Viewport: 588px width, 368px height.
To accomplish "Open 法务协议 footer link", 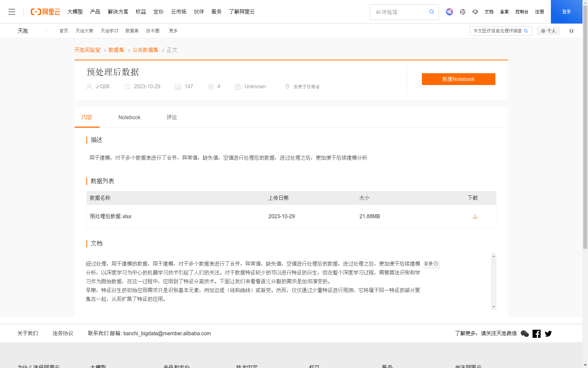I will coord(63,333).
